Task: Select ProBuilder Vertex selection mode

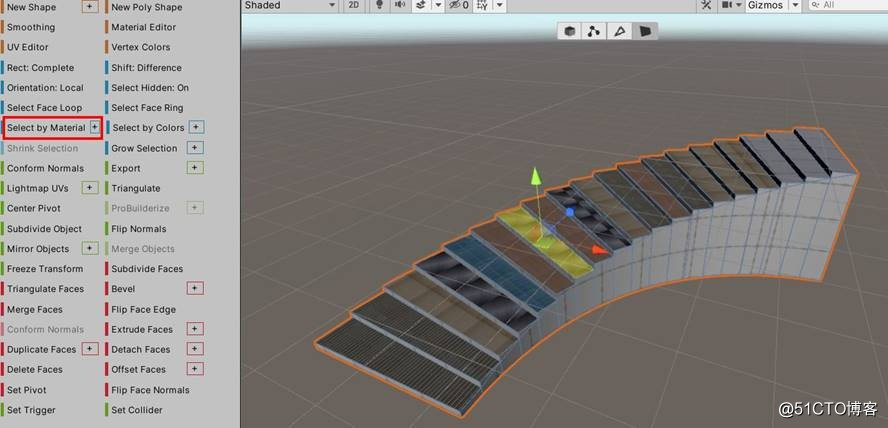Action: pyautogui.click(x=594, y=31)
